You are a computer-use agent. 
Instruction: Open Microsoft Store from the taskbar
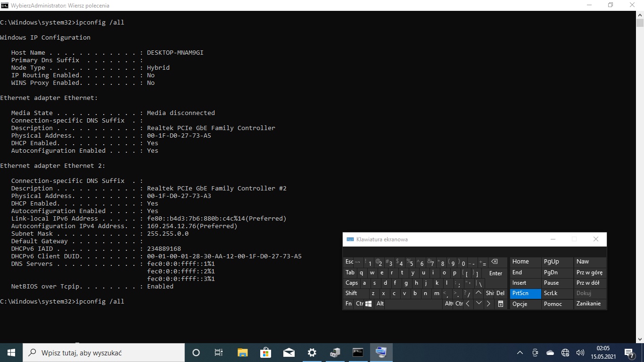[x=265, y=353]
